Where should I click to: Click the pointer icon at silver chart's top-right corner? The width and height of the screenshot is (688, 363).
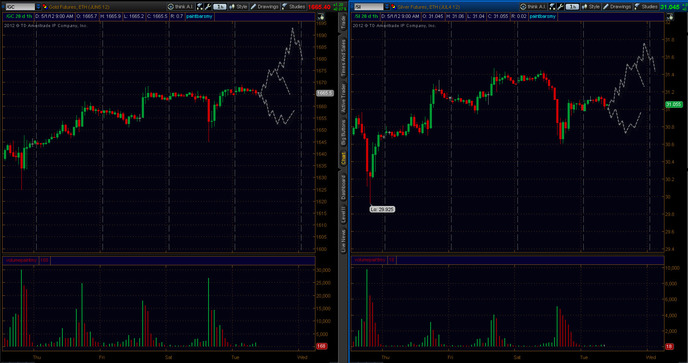(x=670, y=17)
